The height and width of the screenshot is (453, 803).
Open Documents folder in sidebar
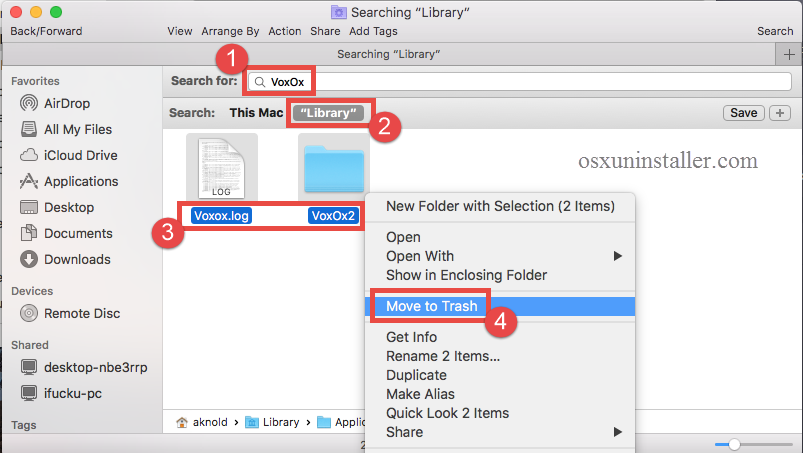[x=66, y=233]
